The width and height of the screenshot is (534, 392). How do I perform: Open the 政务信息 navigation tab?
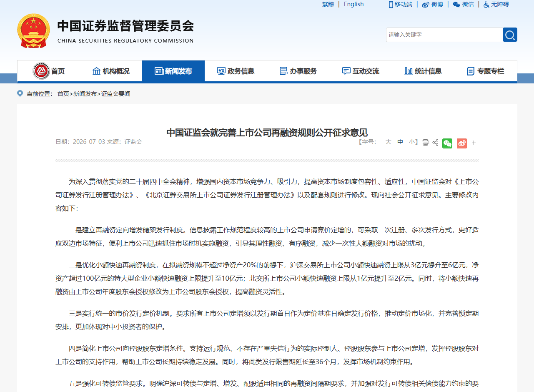tap(236, 71)
